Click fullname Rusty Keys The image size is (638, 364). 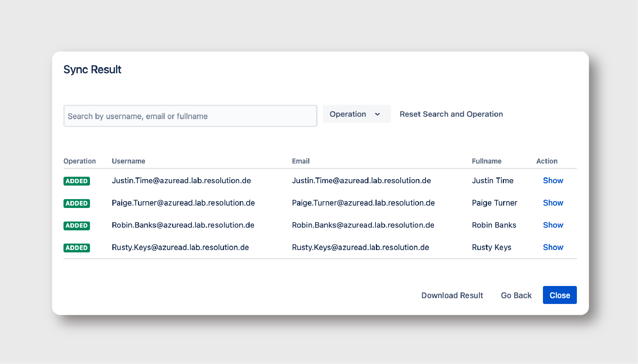click(x=492, y=247)
